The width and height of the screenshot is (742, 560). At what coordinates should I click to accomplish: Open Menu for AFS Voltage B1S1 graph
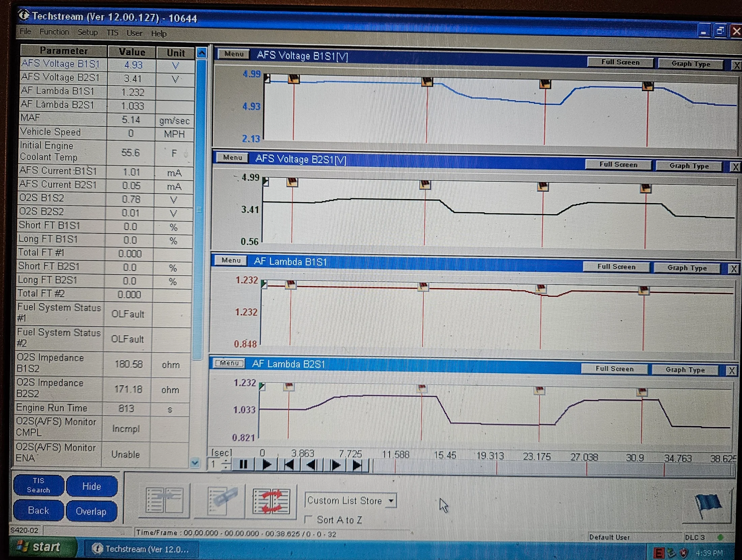(x=233, y=54)
